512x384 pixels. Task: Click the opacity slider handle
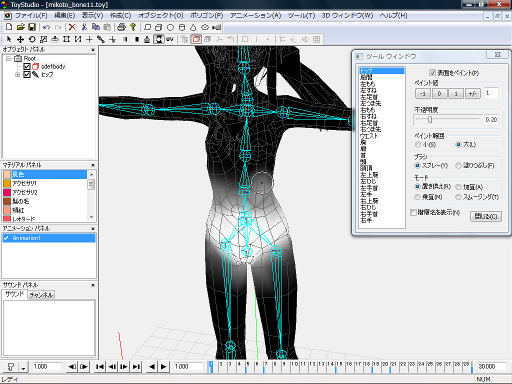click(x=430, y=120)
